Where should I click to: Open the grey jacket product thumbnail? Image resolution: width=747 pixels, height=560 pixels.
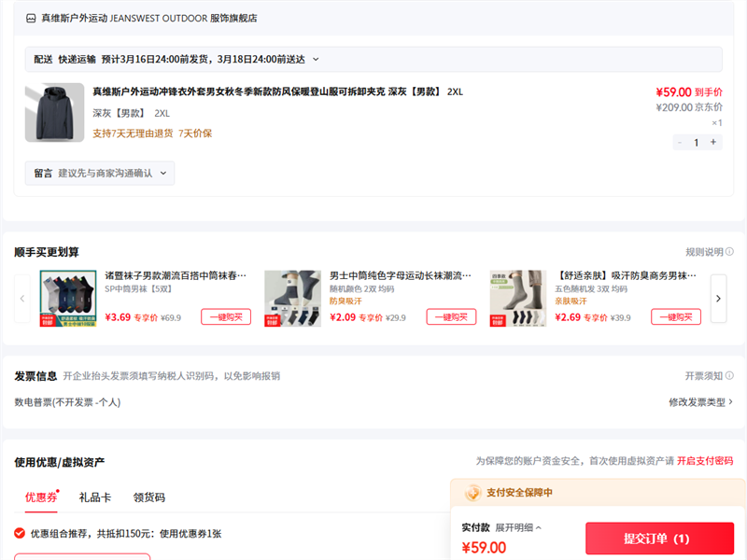pyautogui.click(x=54, y=112)
